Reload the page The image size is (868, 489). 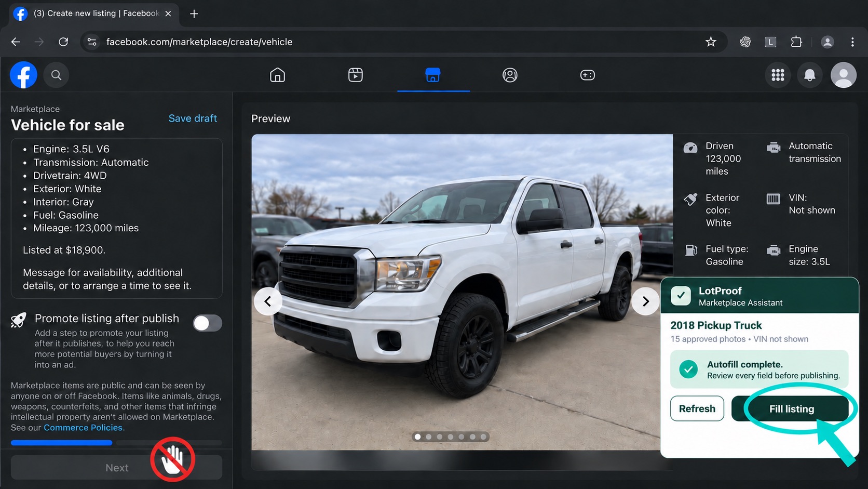63,42
